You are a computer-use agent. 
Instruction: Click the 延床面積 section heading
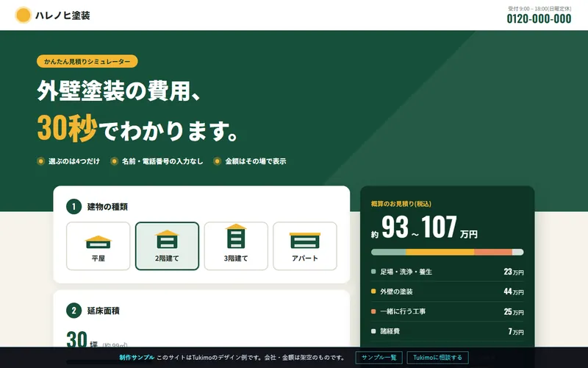[103, 311]
